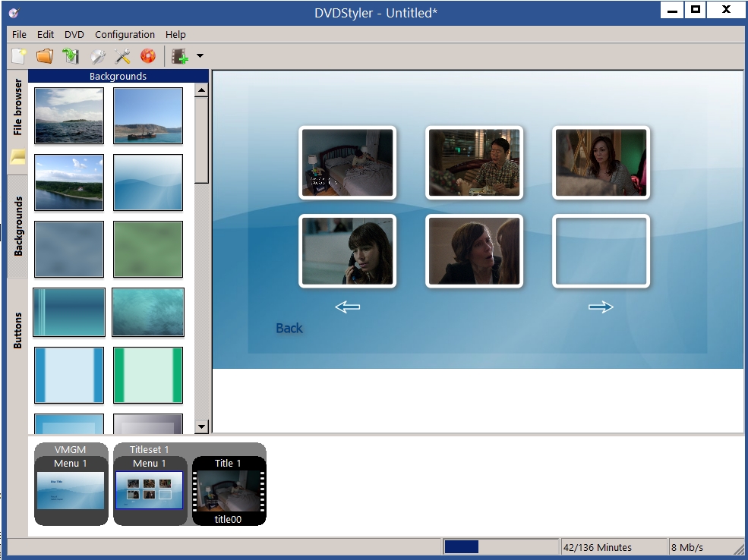The height and width of the screenshot is (560, 748).
Task: Open settings with the wrench-and-screwdriver icon
Action: click(122, 56)
